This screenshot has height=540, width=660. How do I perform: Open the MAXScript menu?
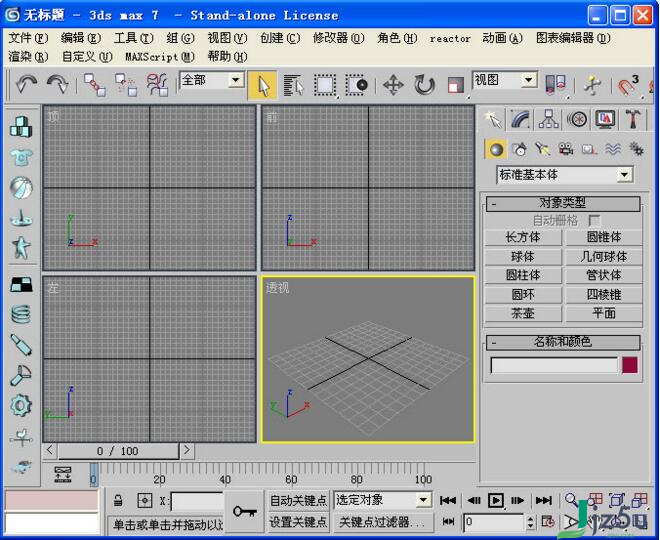tap(160, 56)
